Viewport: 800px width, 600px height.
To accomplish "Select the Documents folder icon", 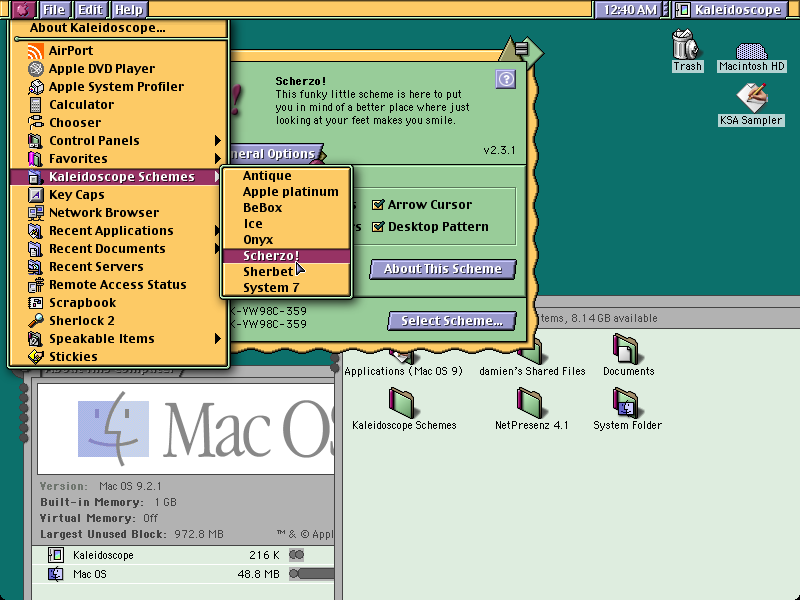I will click(x=625, y=349).
